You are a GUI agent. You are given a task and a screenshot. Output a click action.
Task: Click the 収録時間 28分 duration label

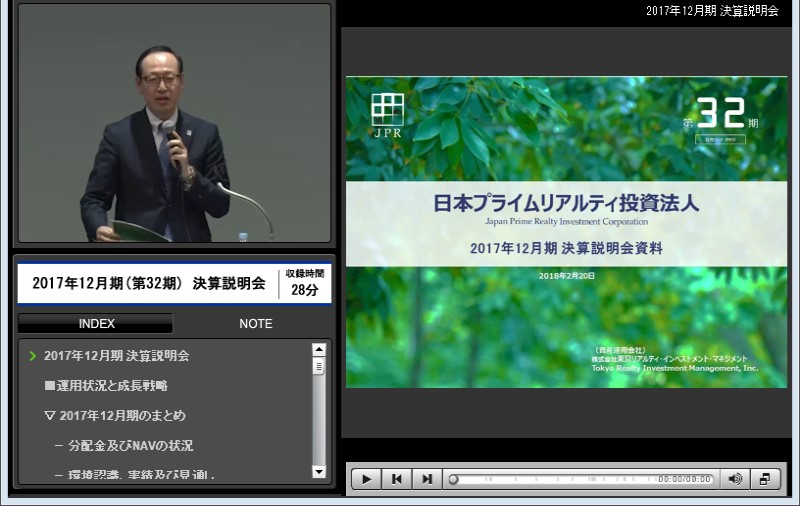(x=305, y=283)
